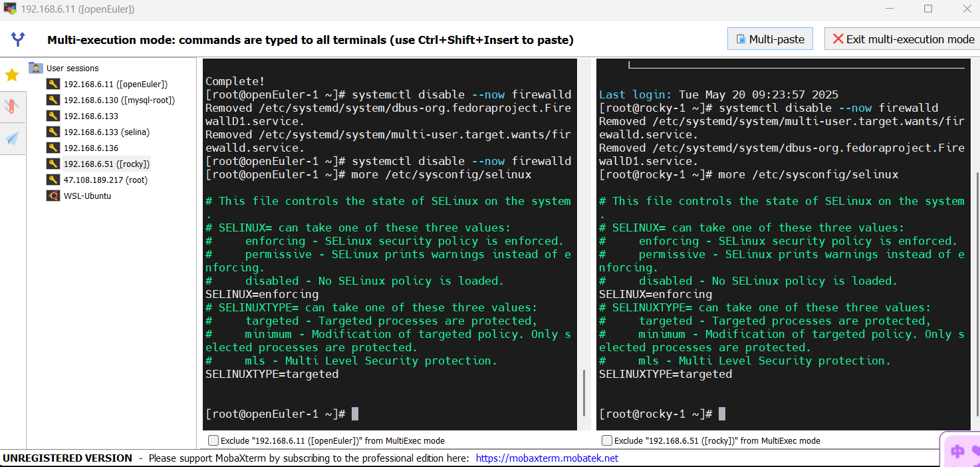Viewport: 980px width, 467px height.
Task: Click 'more /etc/sysconfig/selinux' command in openEuler terminal
Action: (x=441, y=174)
